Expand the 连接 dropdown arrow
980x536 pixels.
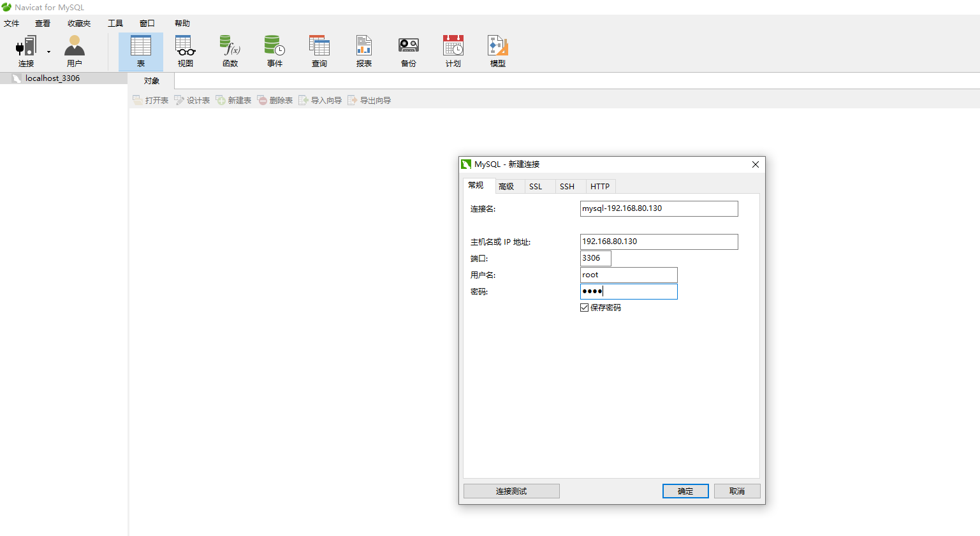click(x=48, y=52)
